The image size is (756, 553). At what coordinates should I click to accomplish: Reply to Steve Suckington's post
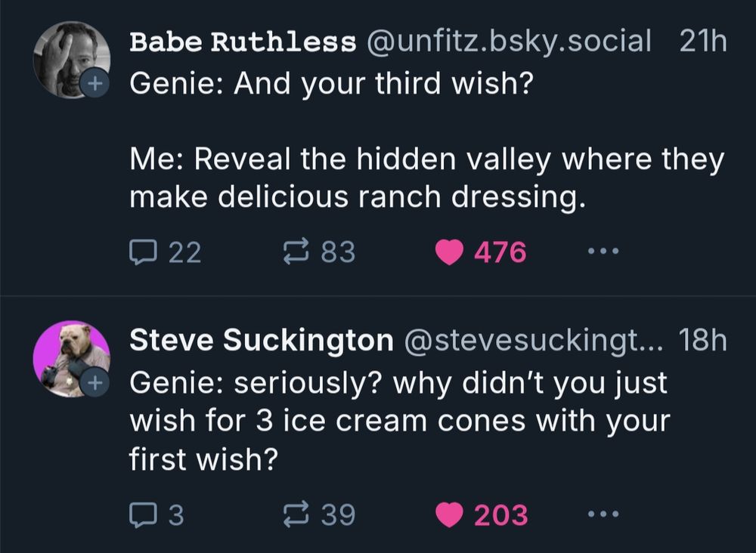142,515
